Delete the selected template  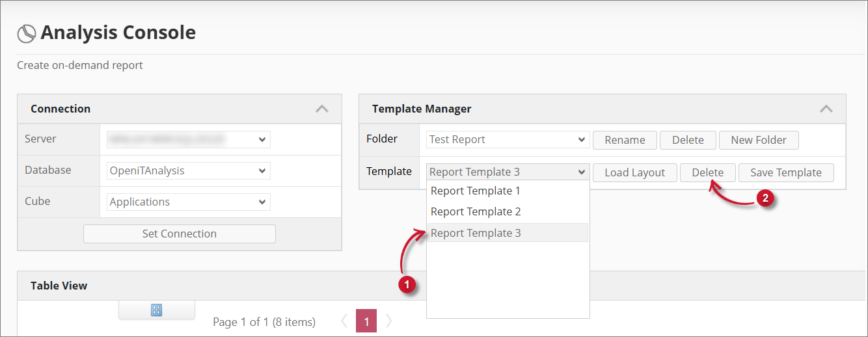pyautogui.click(x=707, y=172)
